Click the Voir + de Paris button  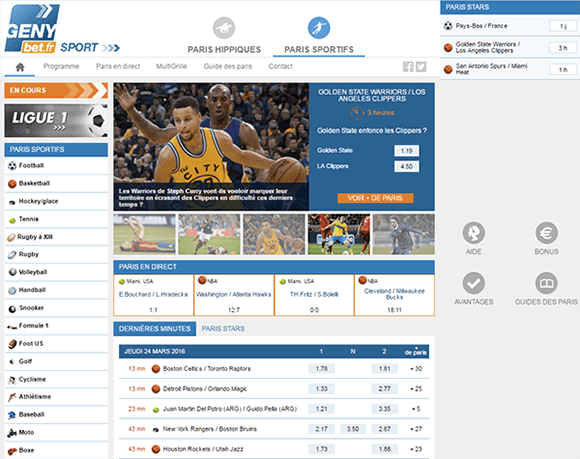pyautogui.click(x=375, y=198)
